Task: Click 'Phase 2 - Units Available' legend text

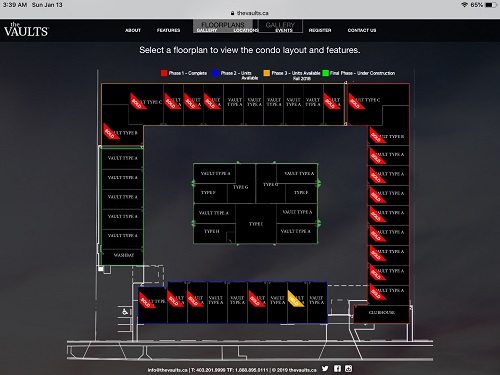Action: click(239, 75)
